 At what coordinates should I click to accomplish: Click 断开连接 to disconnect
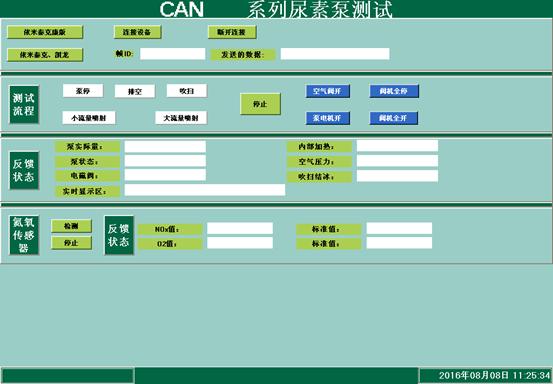tap(232, 32)
